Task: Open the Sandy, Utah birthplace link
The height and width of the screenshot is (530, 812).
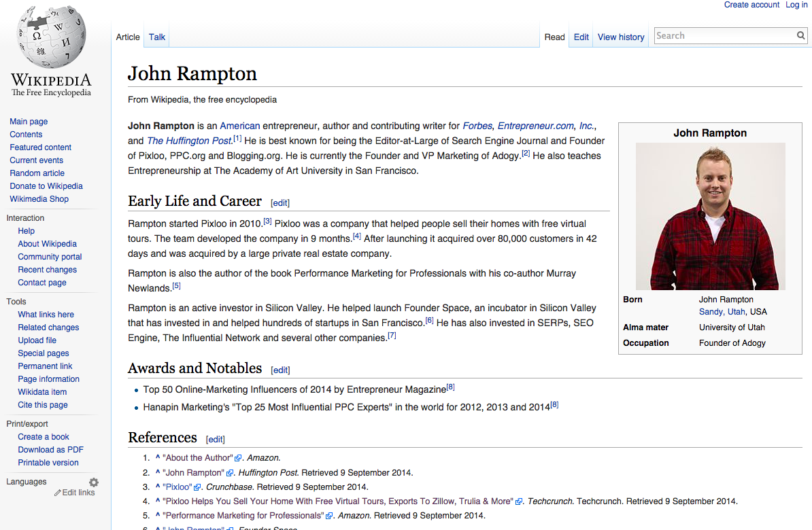Action: point(722,312)
